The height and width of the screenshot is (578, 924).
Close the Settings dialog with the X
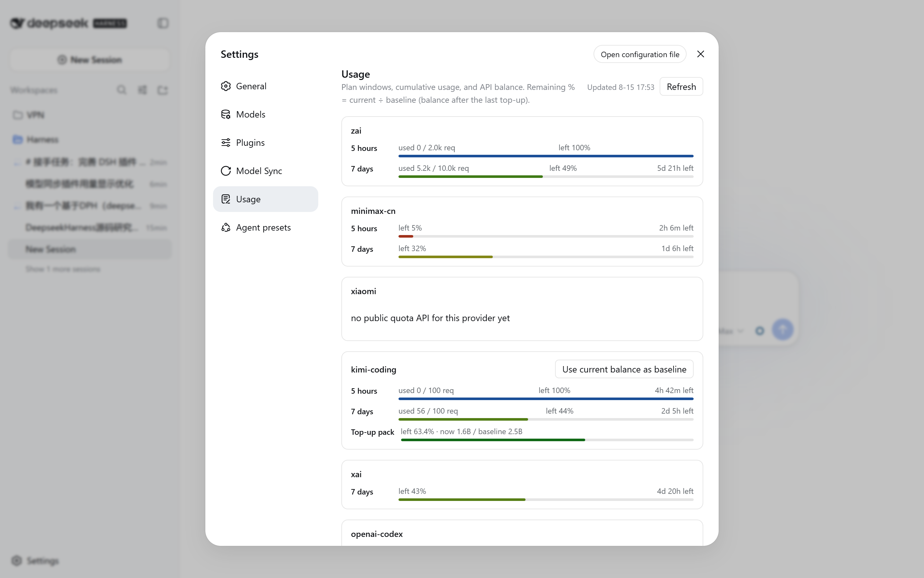click(700, 54)
